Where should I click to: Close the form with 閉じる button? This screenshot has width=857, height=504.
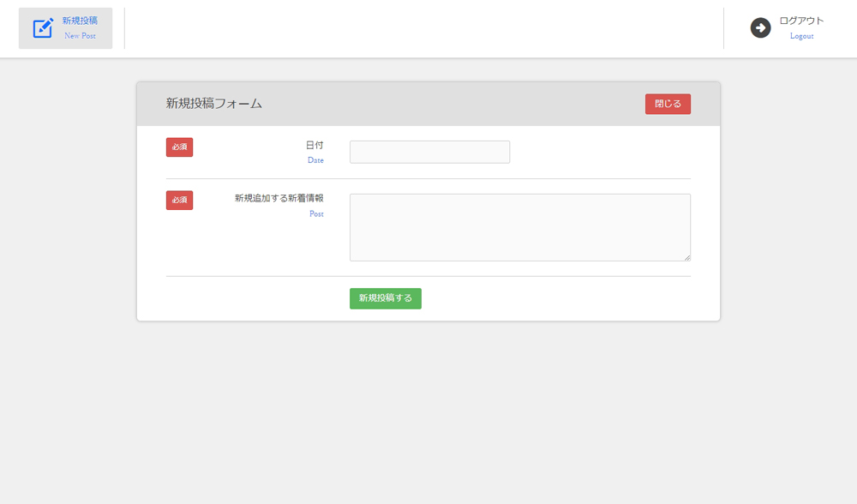pyautogui.click(x=668, y=104)
